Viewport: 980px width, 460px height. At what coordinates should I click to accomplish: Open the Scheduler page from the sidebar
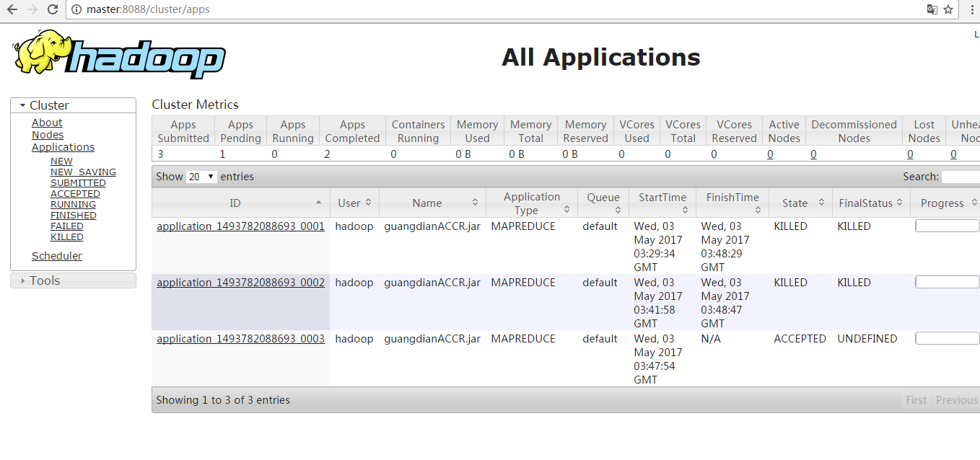[x=57, y=255]
